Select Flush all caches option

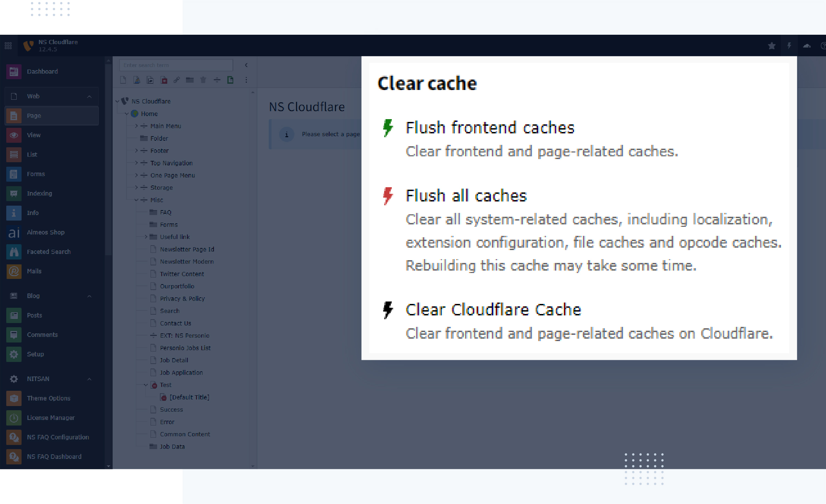(466, 196)
